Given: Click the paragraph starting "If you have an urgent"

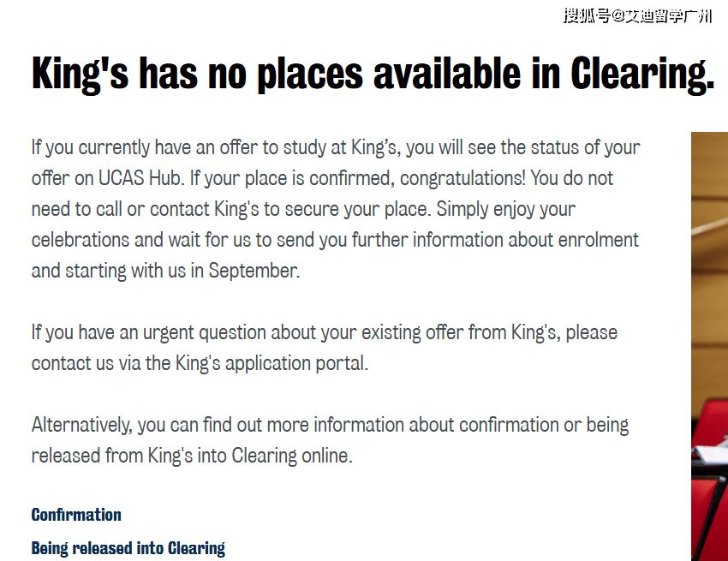Looking at the screenshot, I should tap(325, 348).
